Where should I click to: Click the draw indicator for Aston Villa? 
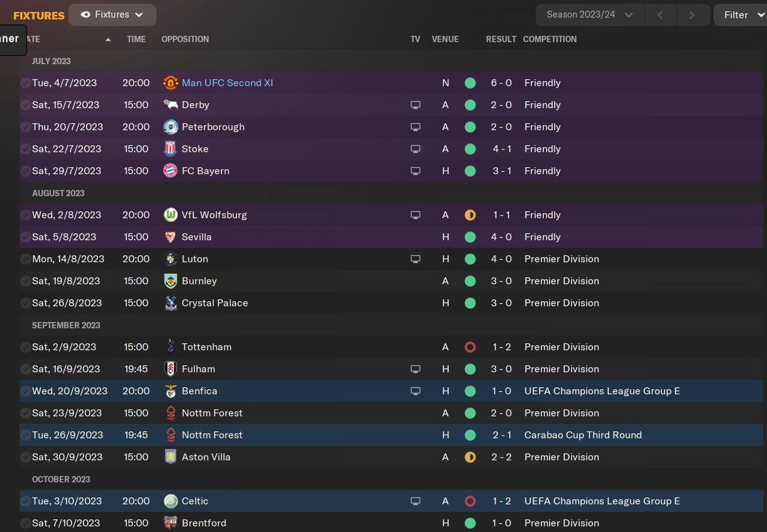470,457
